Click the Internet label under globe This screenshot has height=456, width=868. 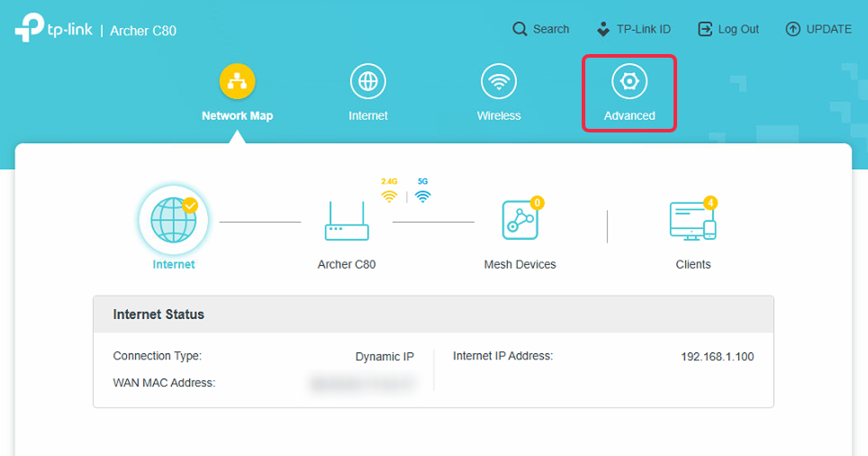174,264
